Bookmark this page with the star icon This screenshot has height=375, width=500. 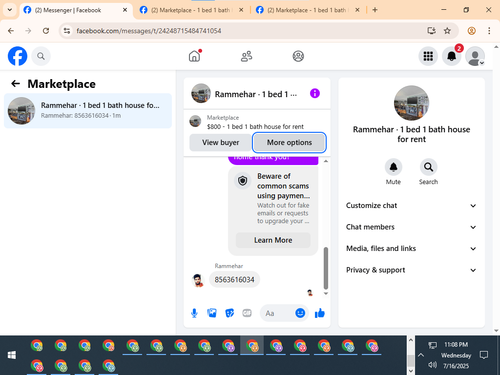pos(447,31)
